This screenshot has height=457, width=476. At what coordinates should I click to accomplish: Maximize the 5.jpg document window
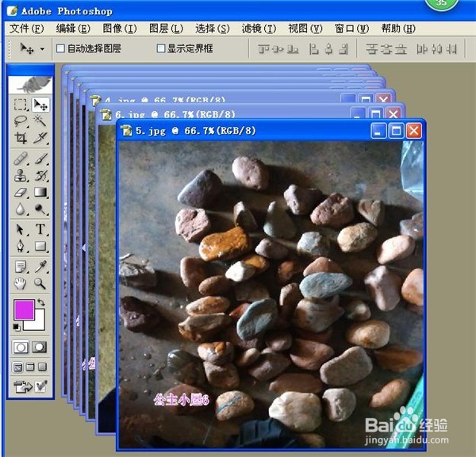coord(396,131)
